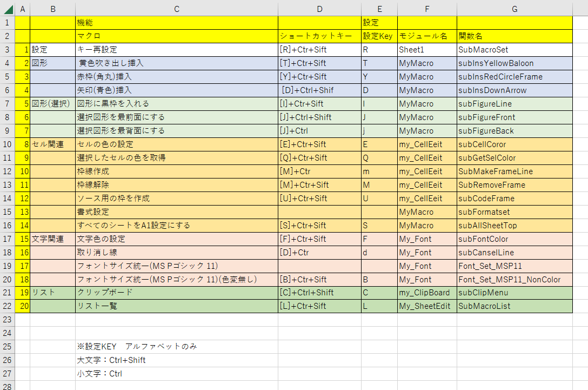This screenshot has height=390, width=588.
Task: Click the 文字関連 category cell
Action: click(x=52, y=239)
